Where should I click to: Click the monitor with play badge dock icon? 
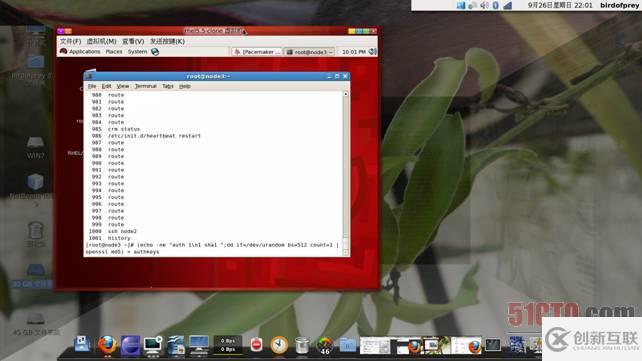[x=153, y=345]
